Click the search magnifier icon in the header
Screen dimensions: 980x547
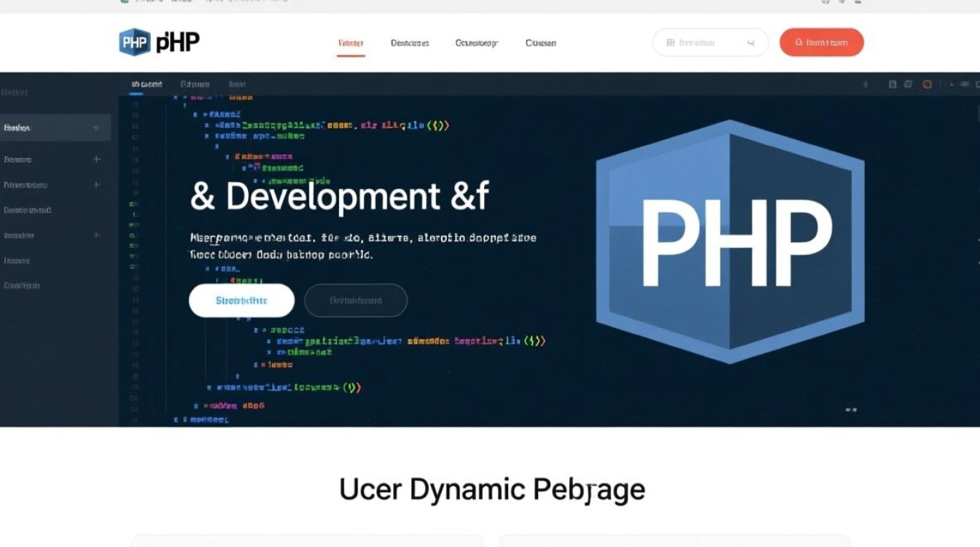coord(750,42)
